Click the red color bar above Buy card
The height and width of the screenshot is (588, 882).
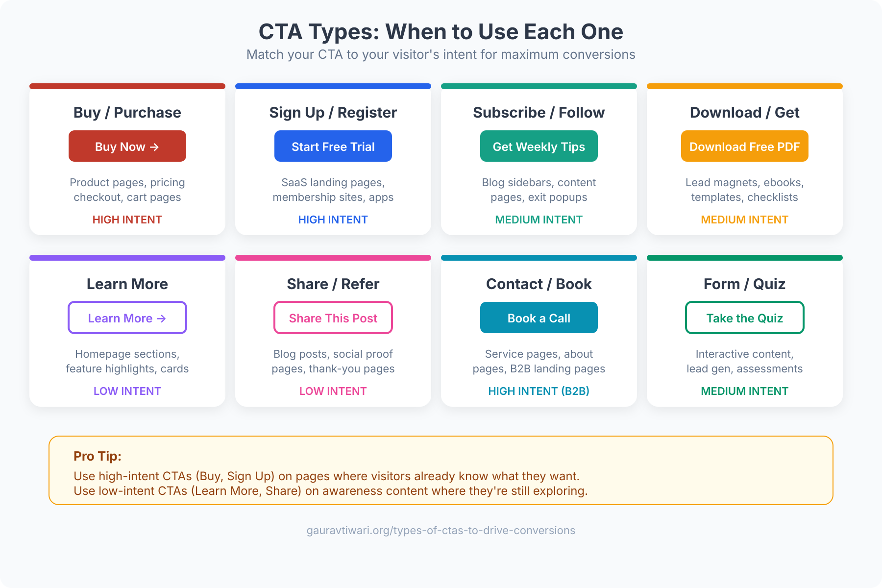[x=127, y=86]
